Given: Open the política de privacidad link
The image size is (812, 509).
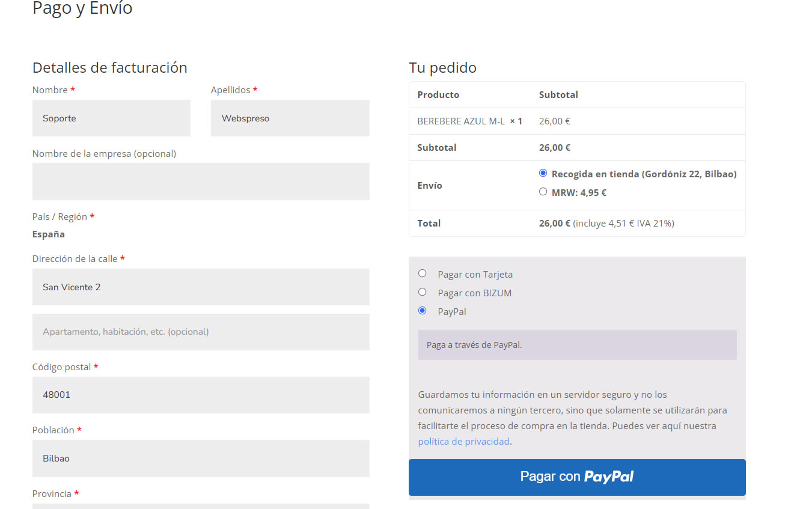Looking at the screenshot, I should coord(464,441).
